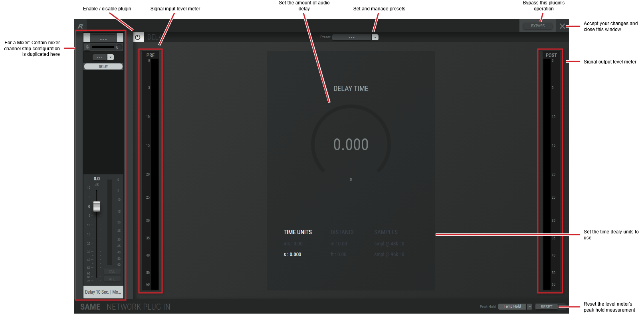
Task: Select milliseconds unit option ms : 0.00
Action: tap(293, 244)
